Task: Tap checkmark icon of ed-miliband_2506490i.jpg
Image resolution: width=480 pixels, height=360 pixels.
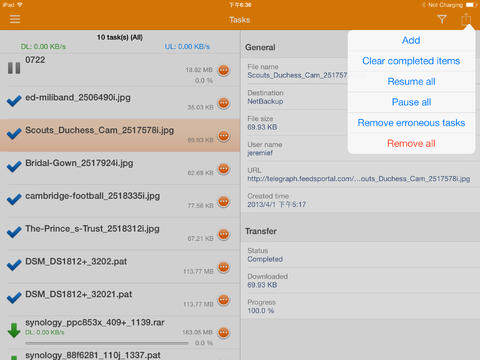Action: pyautogui.click(x=14, y=101)
